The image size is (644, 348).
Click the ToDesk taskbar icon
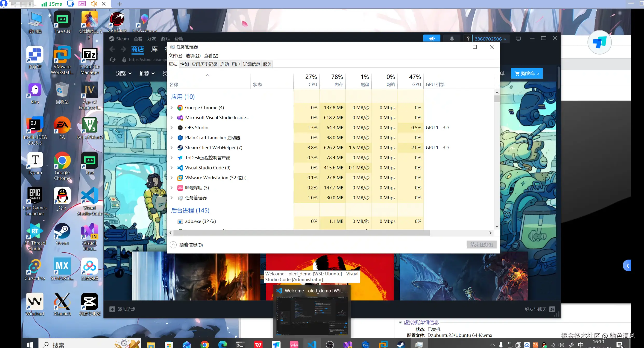(276, 344)
